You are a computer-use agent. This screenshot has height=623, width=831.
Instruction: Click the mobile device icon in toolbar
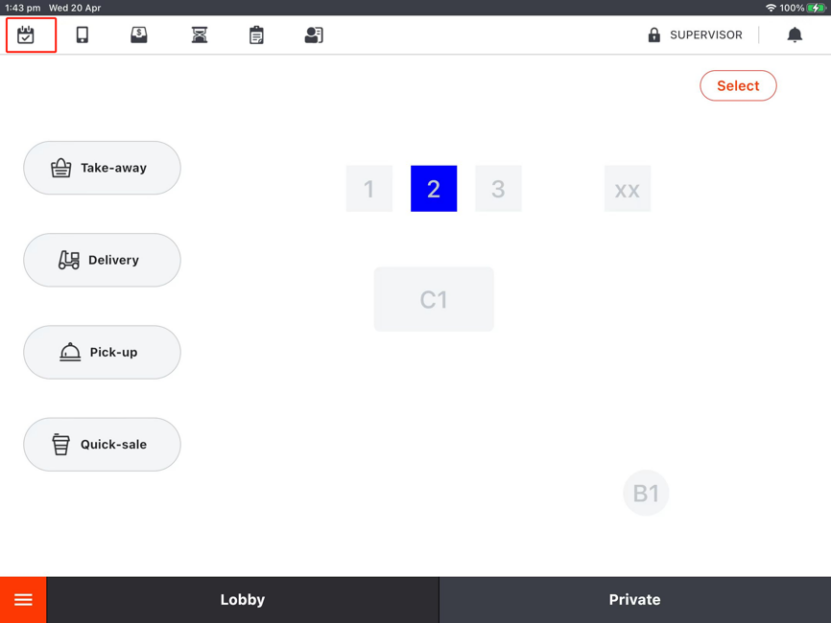pyautogui.click(x=82, y=35)
